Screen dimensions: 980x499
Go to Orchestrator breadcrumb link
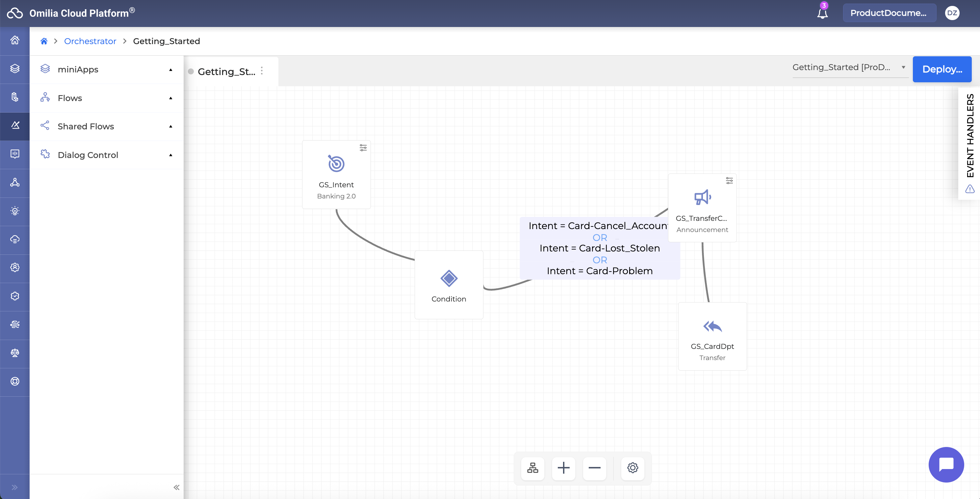point(90,41)
